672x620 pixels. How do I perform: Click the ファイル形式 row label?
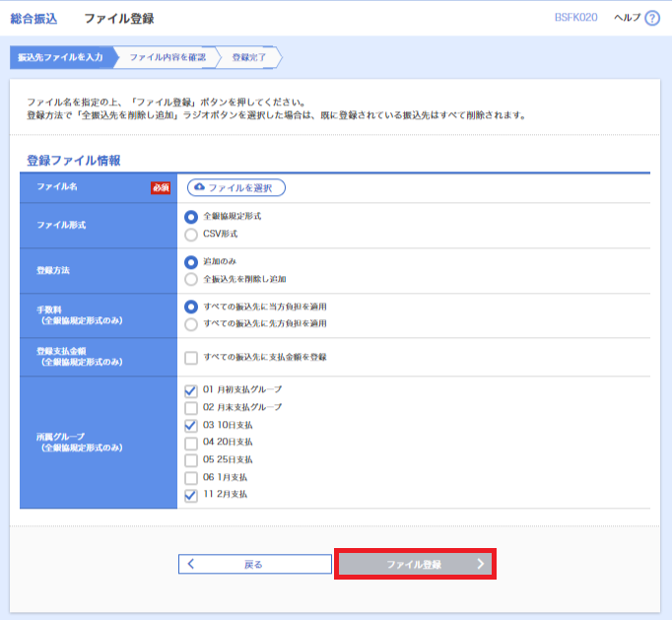[x=61, y=225]
